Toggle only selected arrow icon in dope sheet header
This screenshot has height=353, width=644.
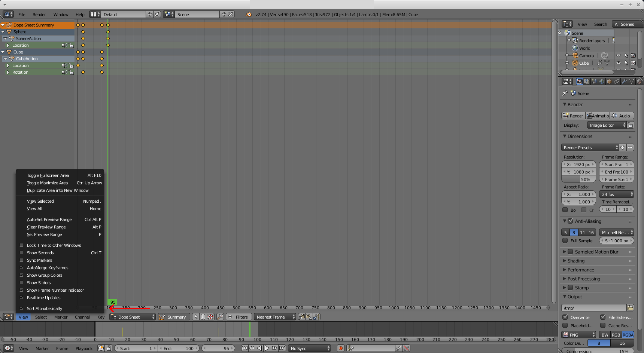(196, 317)
